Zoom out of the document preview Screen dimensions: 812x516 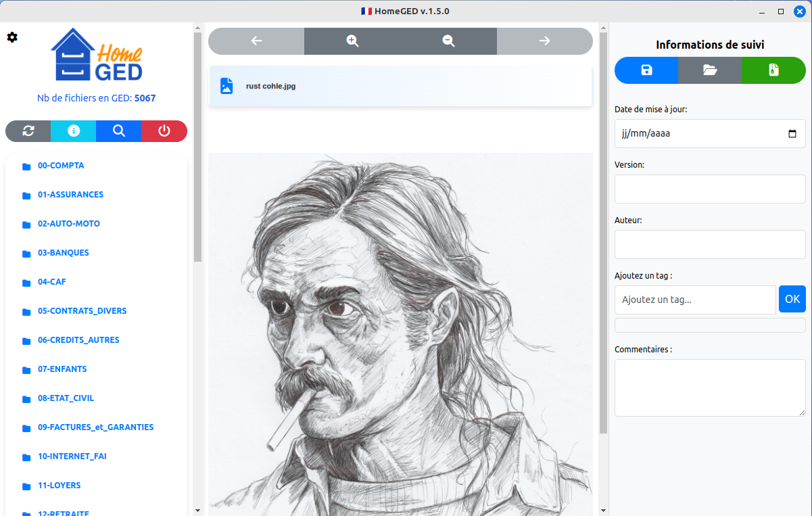[448, 41]
